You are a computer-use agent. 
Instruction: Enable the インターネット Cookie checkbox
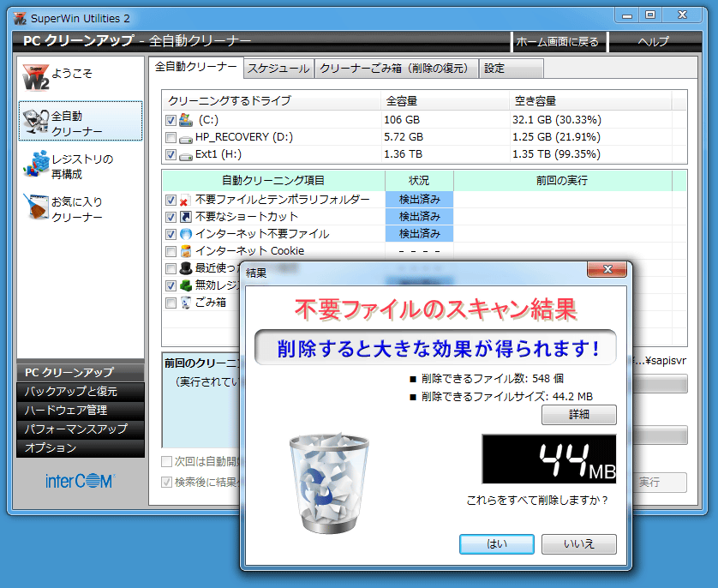171,251
